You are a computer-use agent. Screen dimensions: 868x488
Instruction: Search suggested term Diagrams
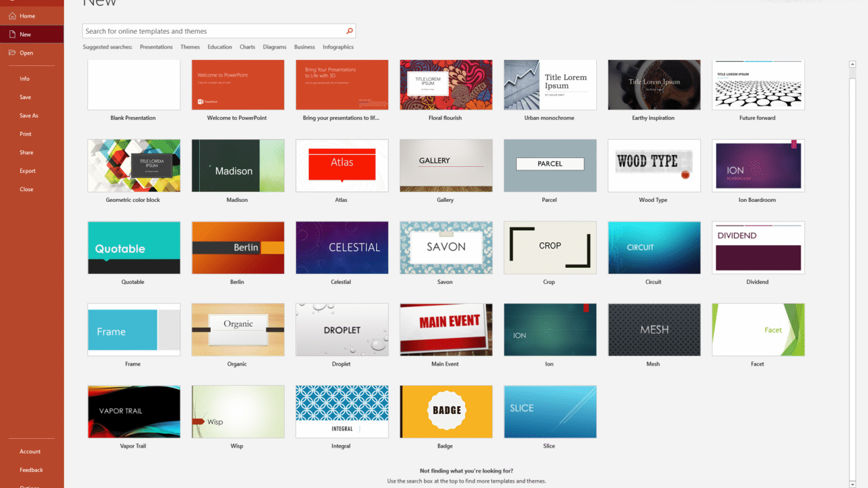[275, 47]
